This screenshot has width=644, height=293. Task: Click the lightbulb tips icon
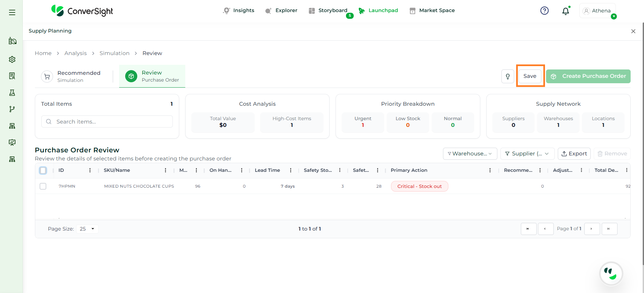pos(508,76)
